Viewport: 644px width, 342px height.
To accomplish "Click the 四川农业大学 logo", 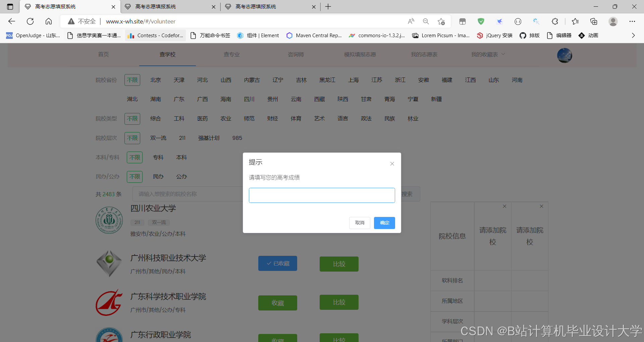I will [x=109, y=220].
